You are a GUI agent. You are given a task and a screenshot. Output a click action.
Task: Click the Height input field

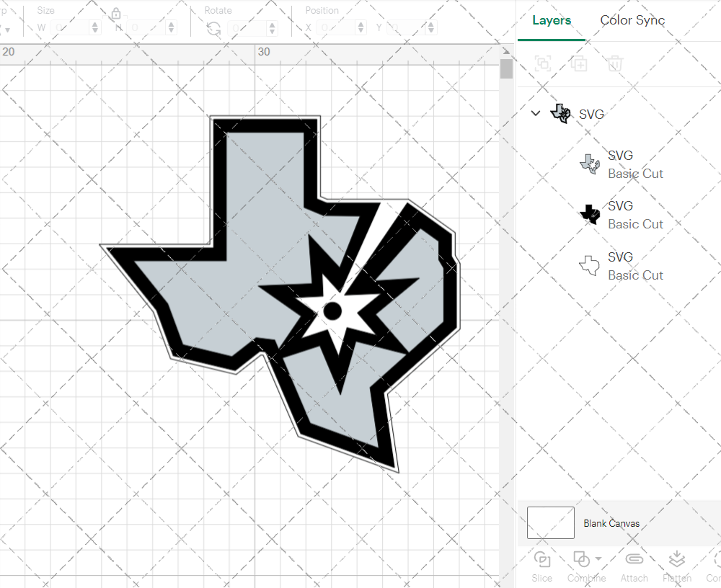[146, 27]
